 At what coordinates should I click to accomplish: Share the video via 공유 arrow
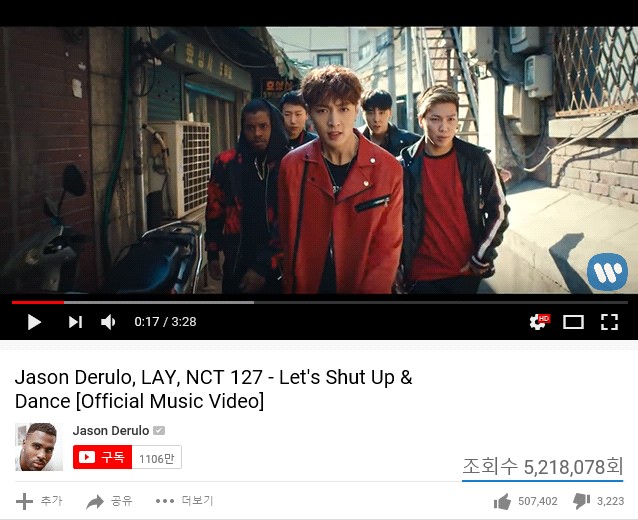[x=109, y=501]
